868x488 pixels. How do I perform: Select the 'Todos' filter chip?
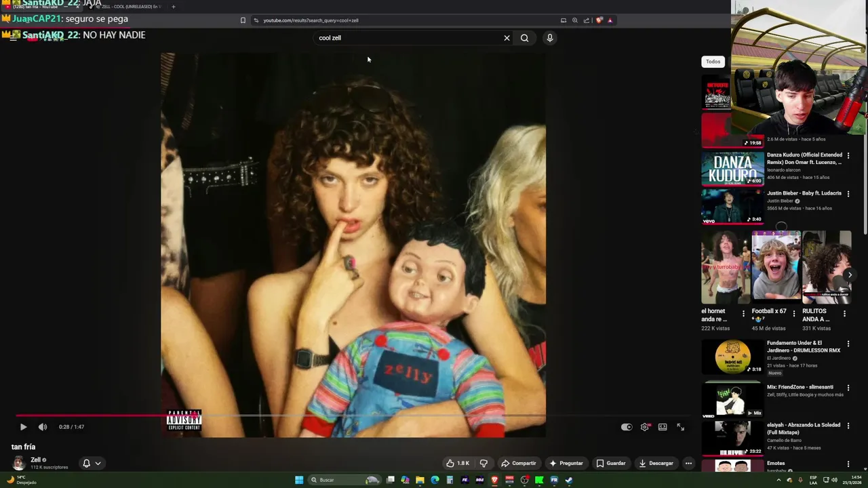click(713, 62)
